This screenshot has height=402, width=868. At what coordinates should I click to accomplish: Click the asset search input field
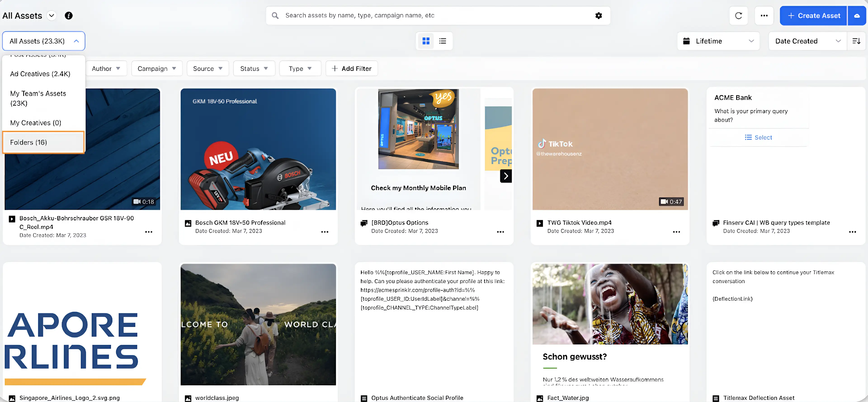tap(435, 16)
